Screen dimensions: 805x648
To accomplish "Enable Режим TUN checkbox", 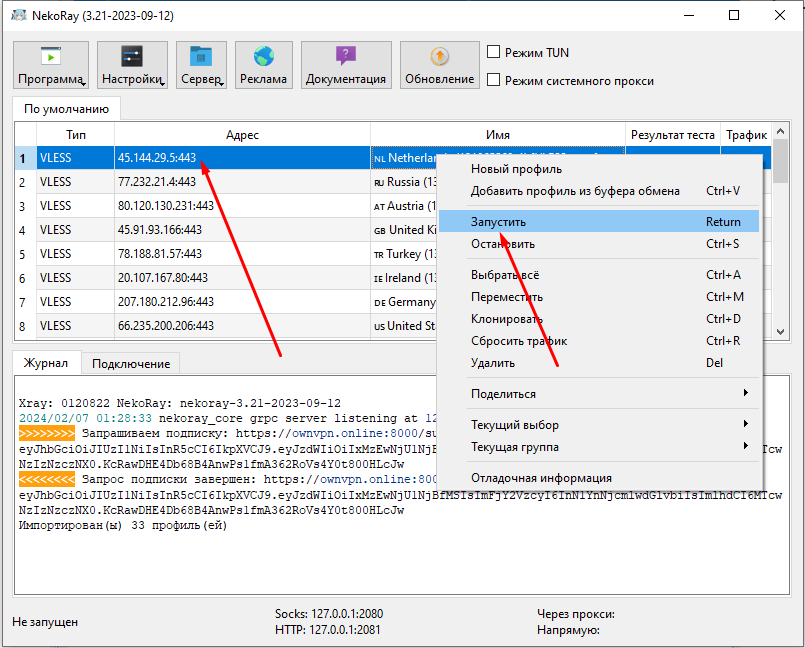I will pos(493,52).
